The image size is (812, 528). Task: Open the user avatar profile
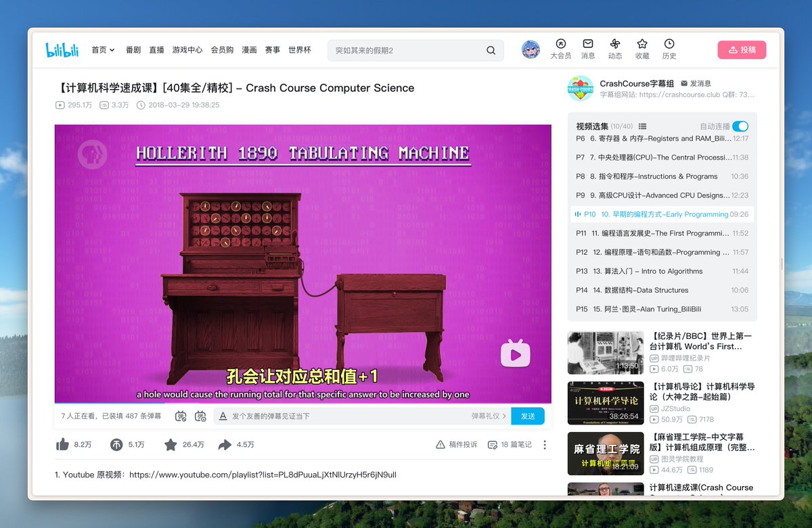531,49
